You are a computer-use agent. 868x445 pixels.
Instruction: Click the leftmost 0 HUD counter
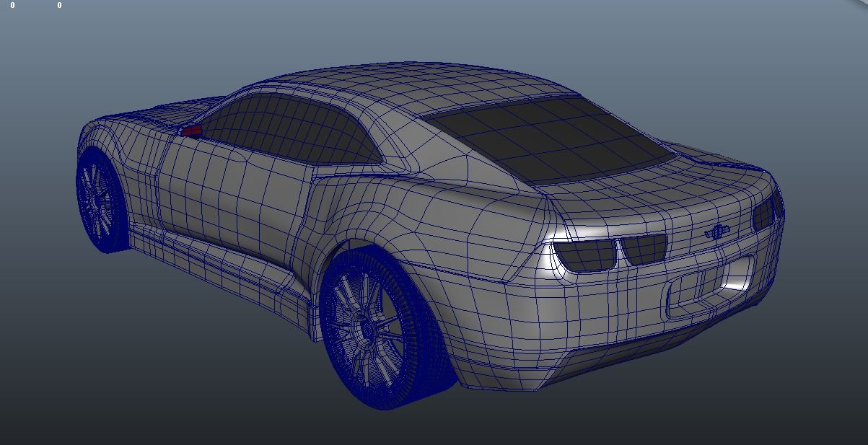point(12,5)
